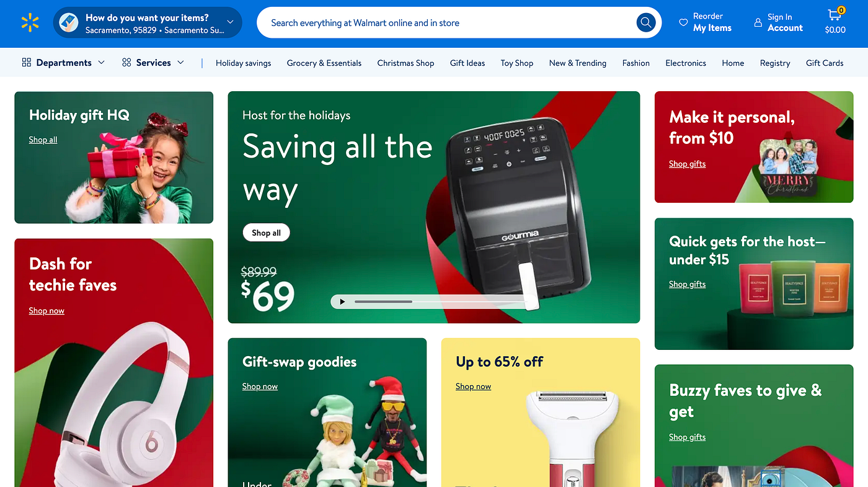868x487 pixels.
Task: Open the Grocery & Essentials menu item
Action: point(324,63)
